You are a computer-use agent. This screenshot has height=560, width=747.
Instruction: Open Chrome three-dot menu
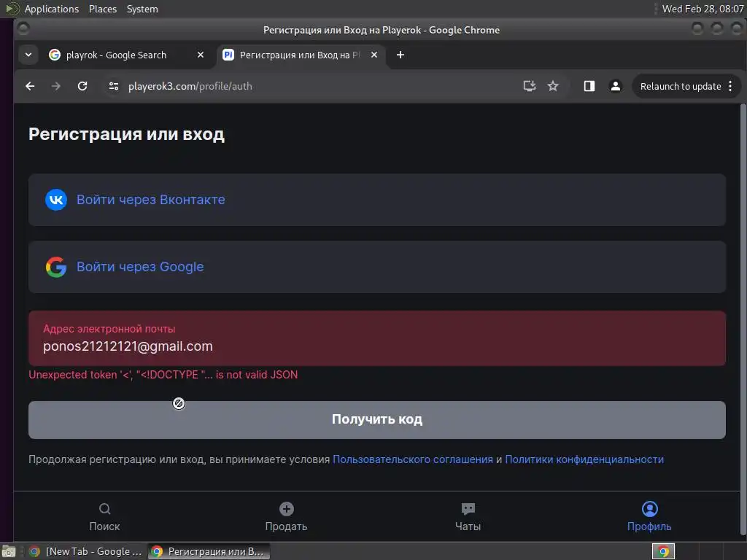tap(730, 86)
